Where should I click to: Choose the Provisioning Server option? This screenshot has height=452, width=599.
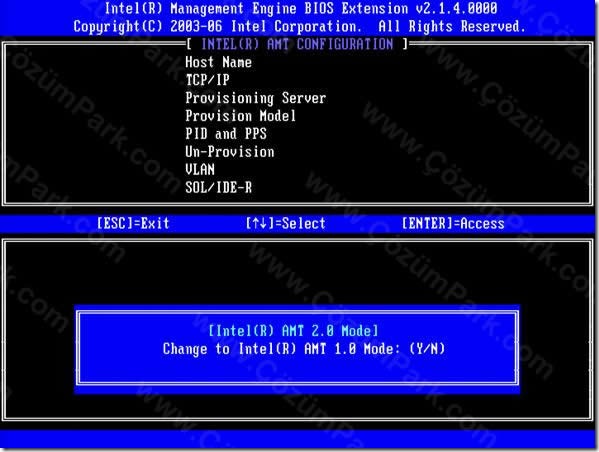click(256, 98)
